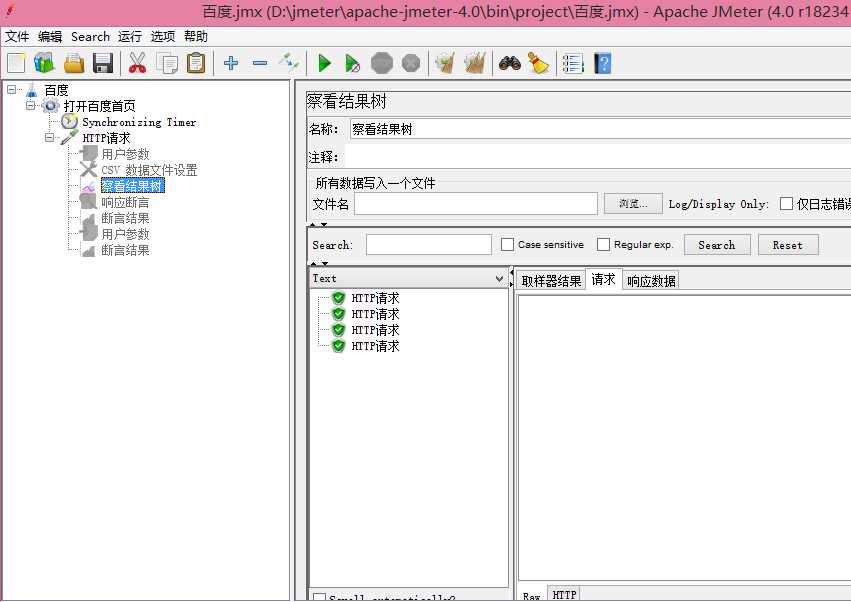Click the Search button beside Regular exp.
This screenshot has width=851, height=602.
tap(717, 245)
